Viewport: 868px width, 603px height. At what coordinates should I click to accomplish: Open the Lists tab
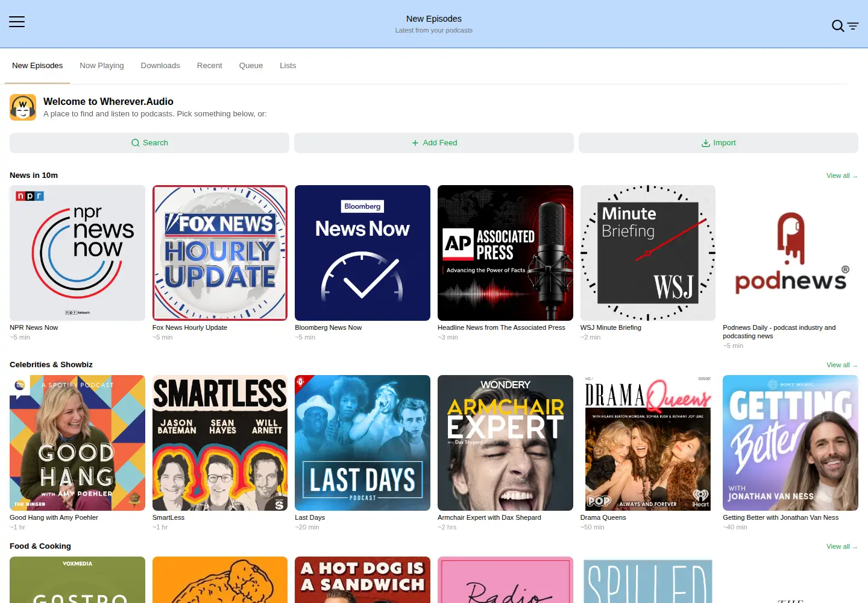(x=288, y=66)
